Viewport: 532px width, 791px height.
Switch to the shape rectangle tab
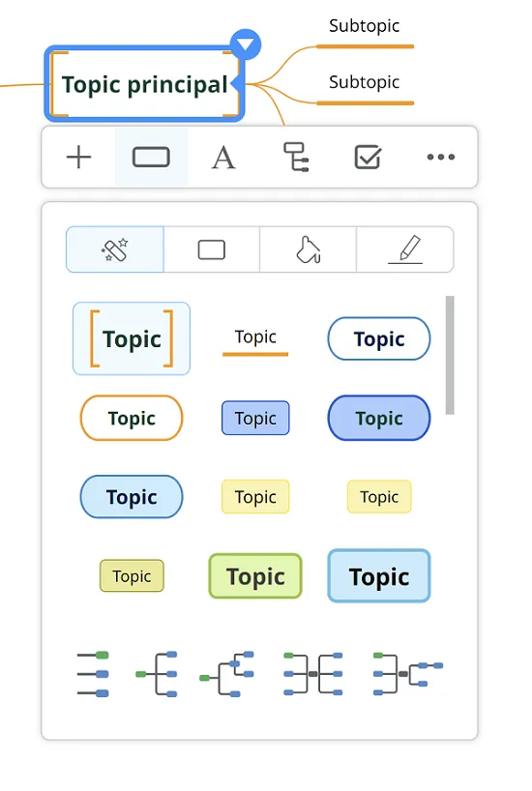212,249
